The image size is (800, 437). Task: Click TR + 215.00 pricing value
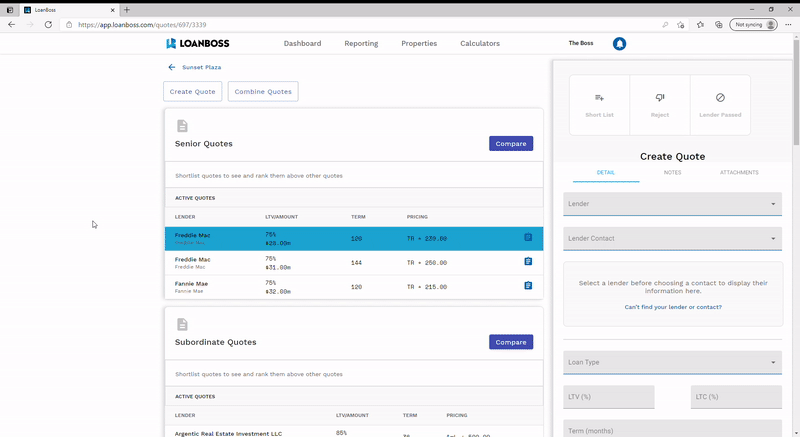pyautogui.click(x=427, y=287)
